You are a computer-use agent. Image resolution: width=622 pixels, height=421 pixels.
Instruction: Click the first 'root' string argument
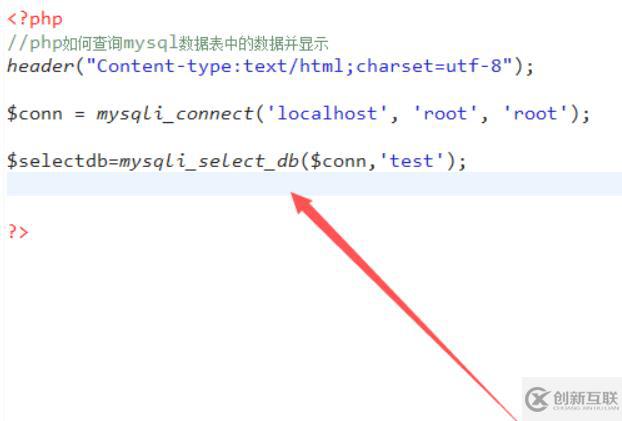click(445, 114)
